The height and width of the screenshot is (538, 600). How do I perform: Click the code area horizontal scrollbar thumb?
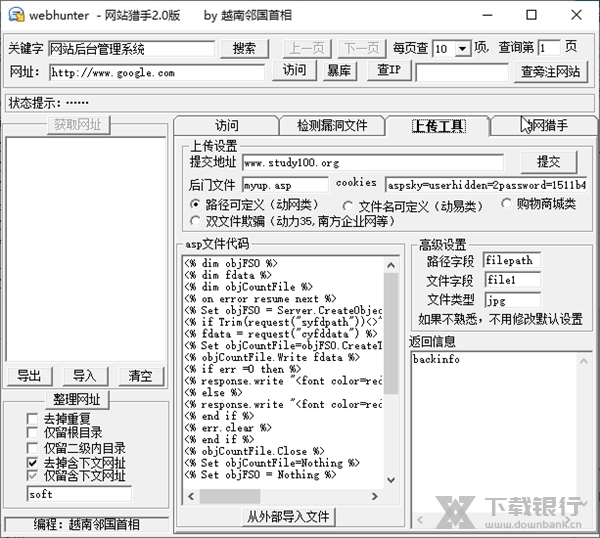point(230,497)
